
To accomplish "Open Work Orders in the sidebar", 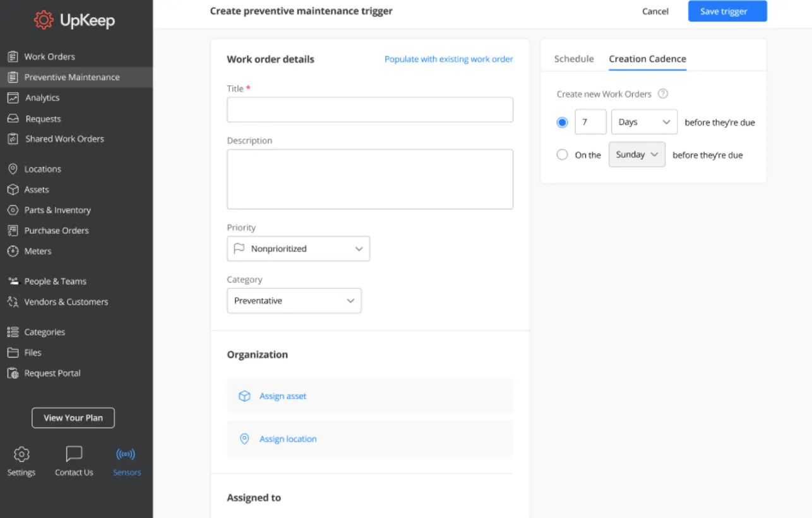I will pos(49,57).
